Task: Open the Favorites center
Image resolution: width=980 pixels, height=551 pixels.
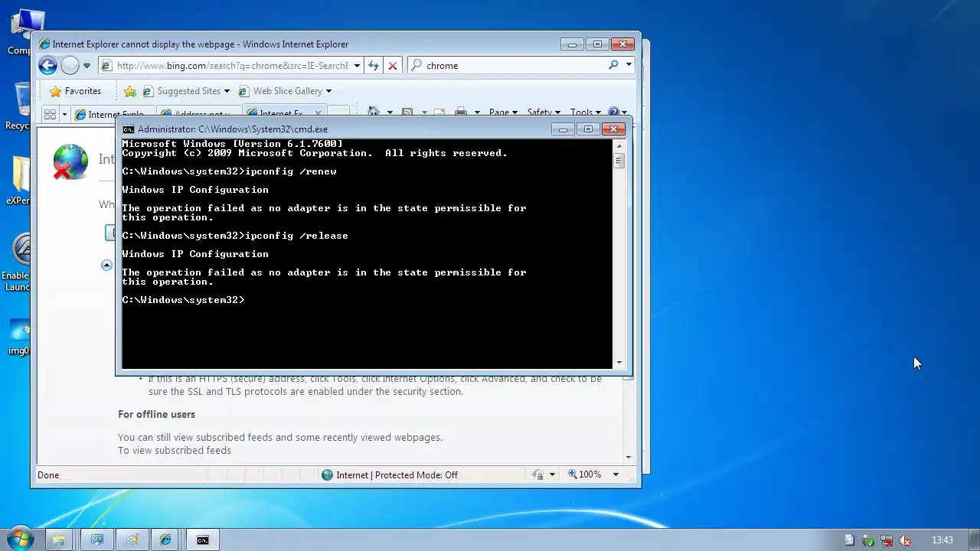Action: click(75, 91)
